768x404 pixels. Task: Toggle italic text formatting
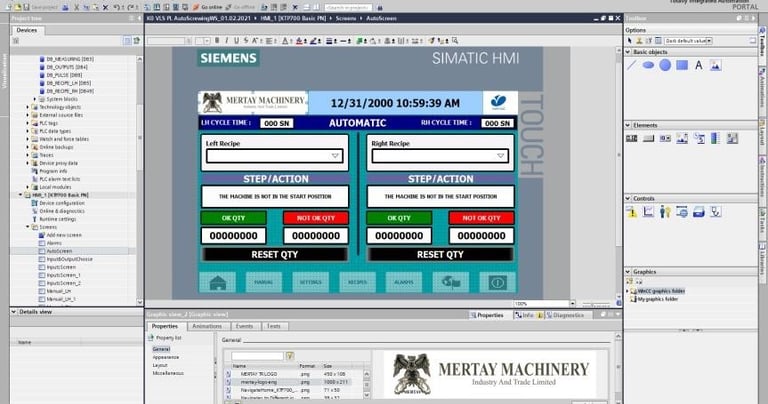coord(226,41)
